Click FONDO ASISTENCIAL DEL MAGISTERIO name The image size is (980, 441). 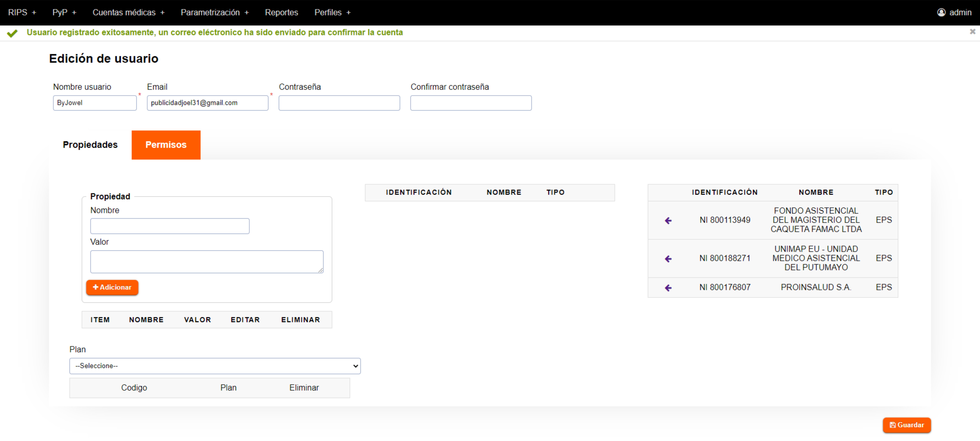(816, 220)
